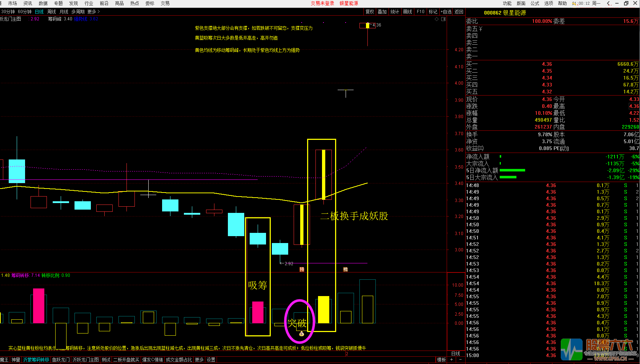Click the diamond icon above the chart
Screen dimensions: 640x364
tap(436, 19)
